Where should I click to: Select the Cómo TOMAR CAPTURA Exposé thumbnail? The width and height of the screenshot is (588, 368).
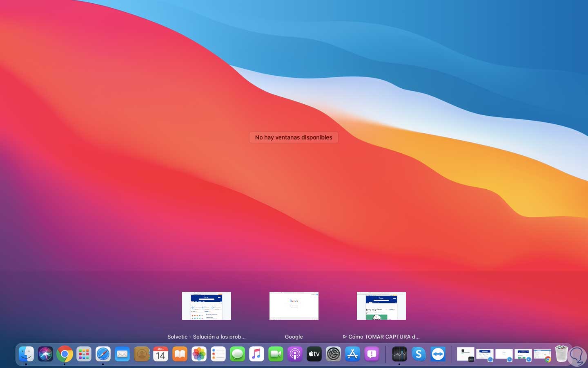(x=381, y=306)
